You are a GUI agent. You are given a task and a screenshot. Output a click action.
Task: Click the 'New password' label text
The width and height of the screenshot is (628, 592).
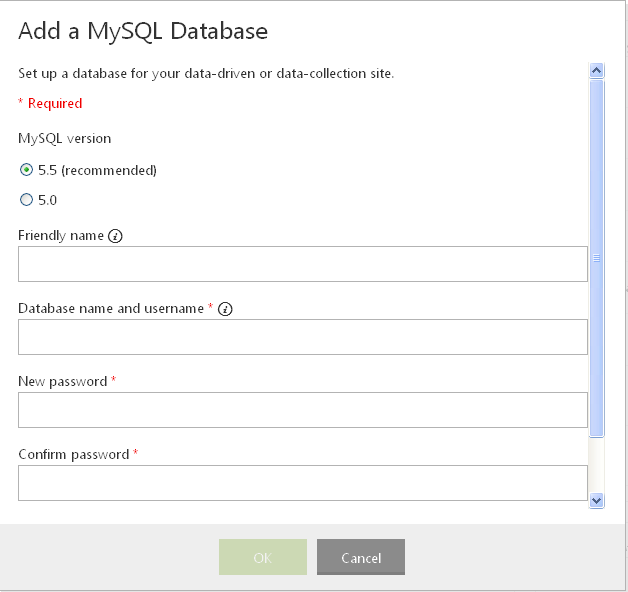click(x=62, y=382)
